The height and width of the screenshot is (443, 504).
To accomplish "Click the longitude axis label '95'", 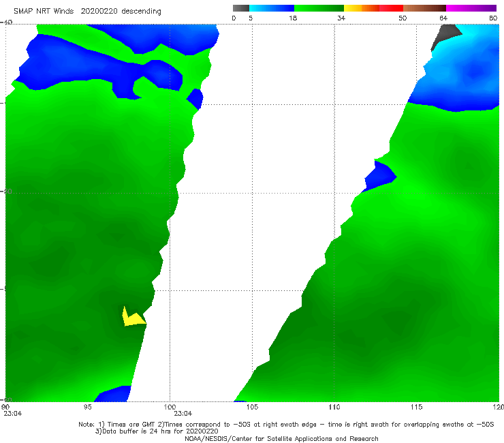I will pyautogui.click(x=87, y=408).
